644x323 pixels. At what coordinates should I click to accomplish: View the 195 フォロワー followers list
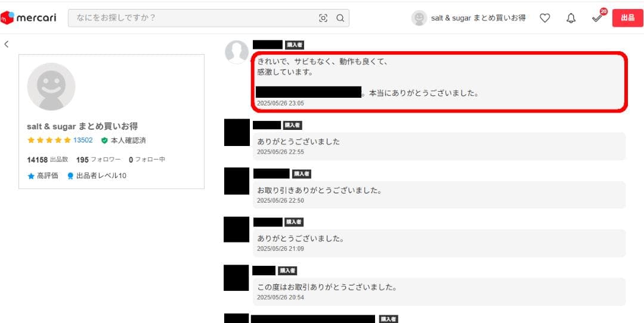click(98, 160)
